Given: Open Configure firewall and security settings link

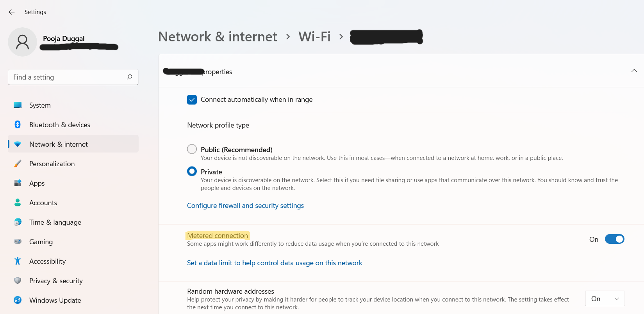Looking at the screenshot, I should pyautogui.click(x=245, y=206).
